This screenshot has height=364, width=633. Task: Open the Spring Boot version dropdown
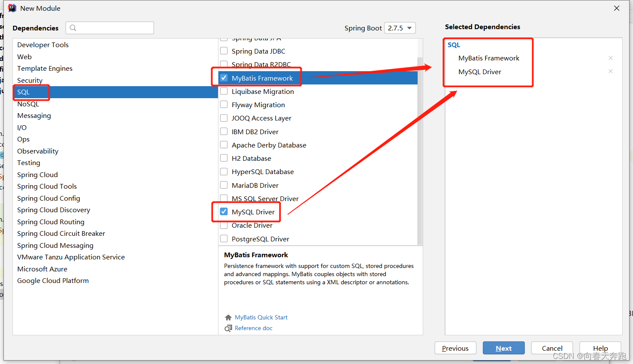[400, 28]
